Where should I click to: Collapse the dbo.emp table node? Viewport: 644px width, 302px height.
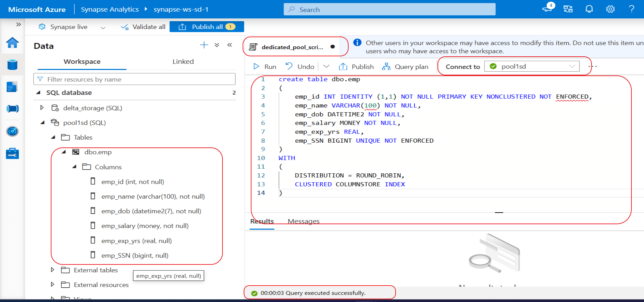click(64, 152)
